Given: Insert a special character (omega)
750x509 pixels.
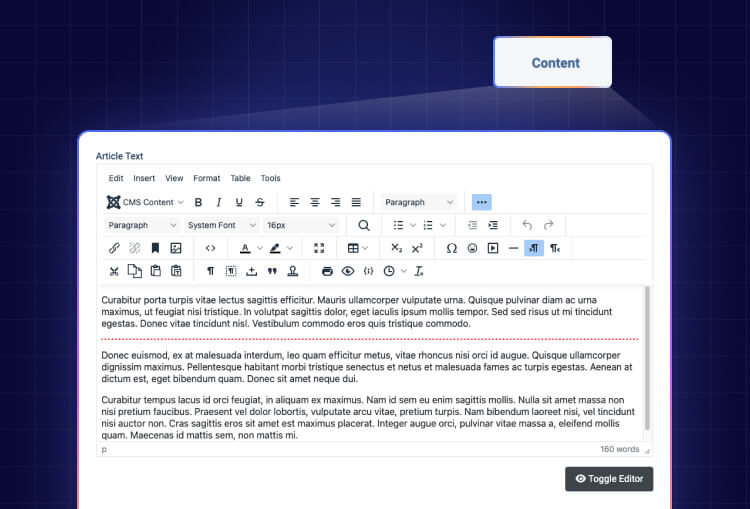Looking at the screenshot, I should coord(452,248).
